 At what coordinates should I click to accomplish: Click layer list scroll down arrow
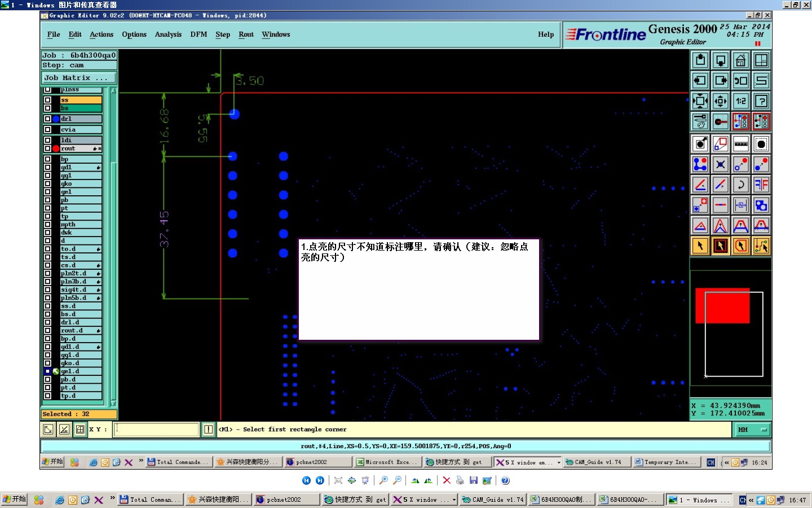(113, 404)
